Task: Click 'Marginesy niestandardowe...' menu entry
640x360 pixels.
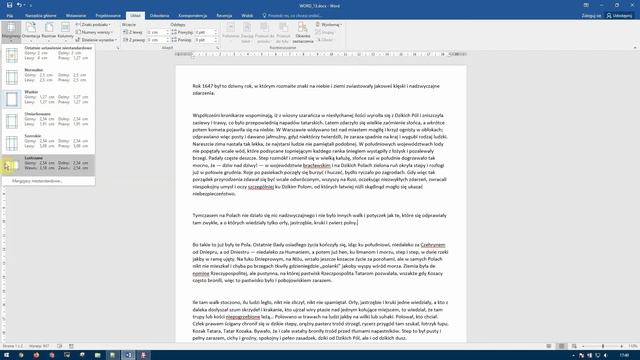Action: pos(49,181)
